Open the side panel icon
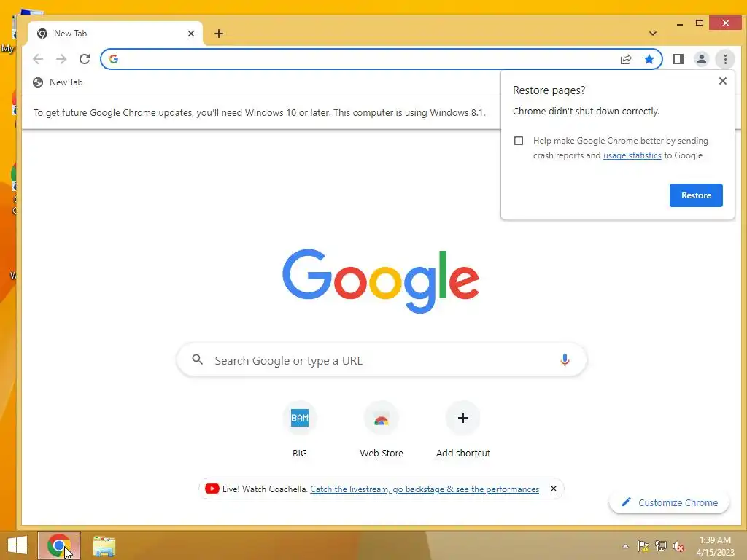 click(678, 59)
